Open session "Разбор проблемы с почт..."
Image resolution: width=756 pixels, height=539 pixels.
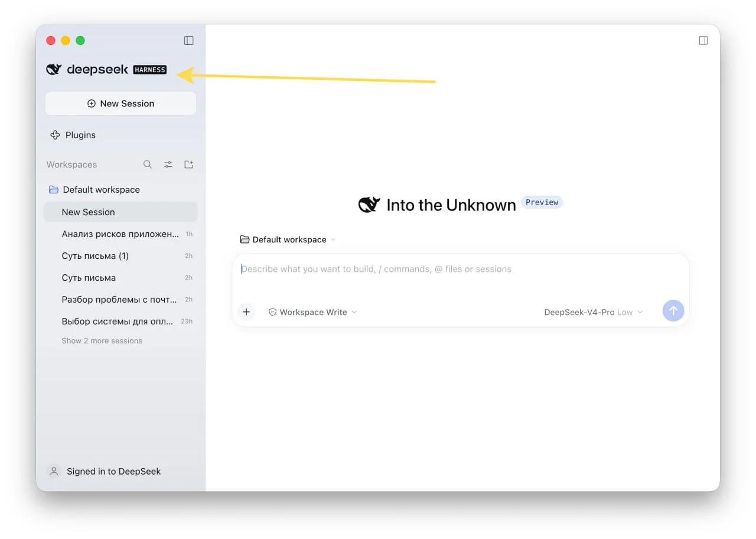coord(120,300)
